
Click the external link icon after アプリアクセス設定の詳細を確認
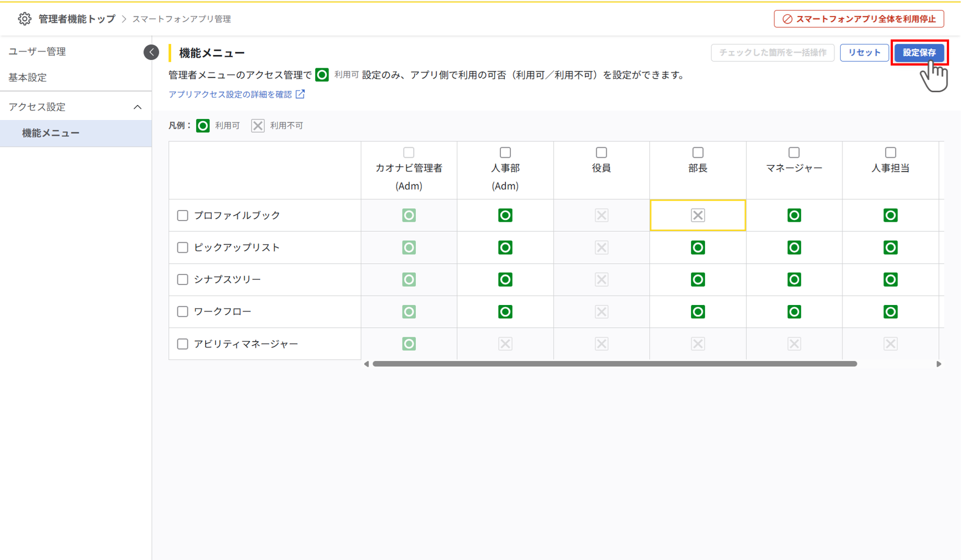coord(301,94)
